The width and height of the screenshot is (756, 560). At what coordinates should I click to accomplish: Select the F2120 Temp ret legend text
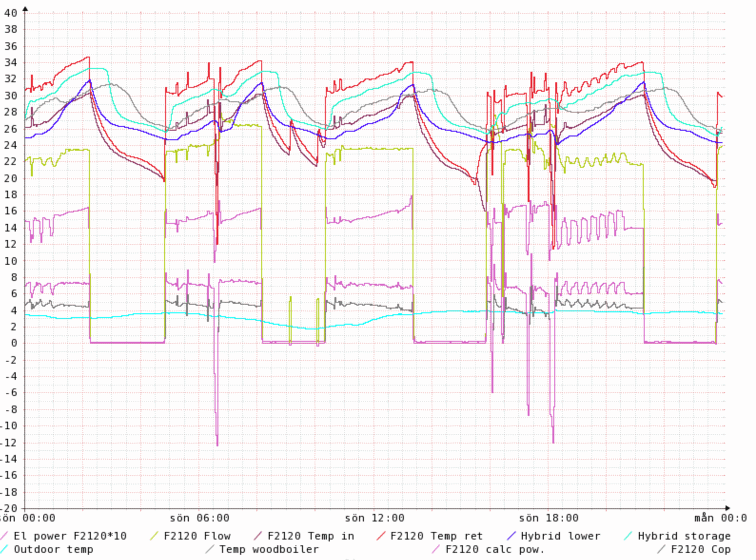436,536
